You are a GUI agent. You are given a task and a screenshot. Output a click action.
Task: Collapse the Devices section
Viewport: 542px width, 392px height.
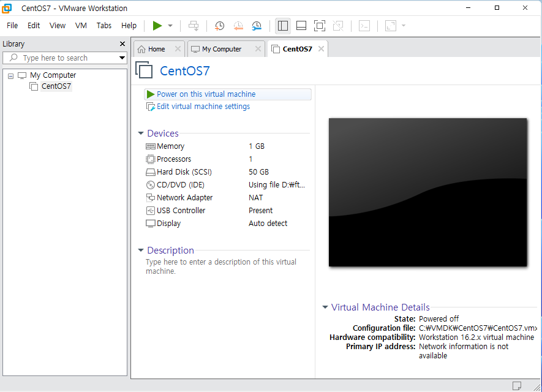[x=141, y=133]
